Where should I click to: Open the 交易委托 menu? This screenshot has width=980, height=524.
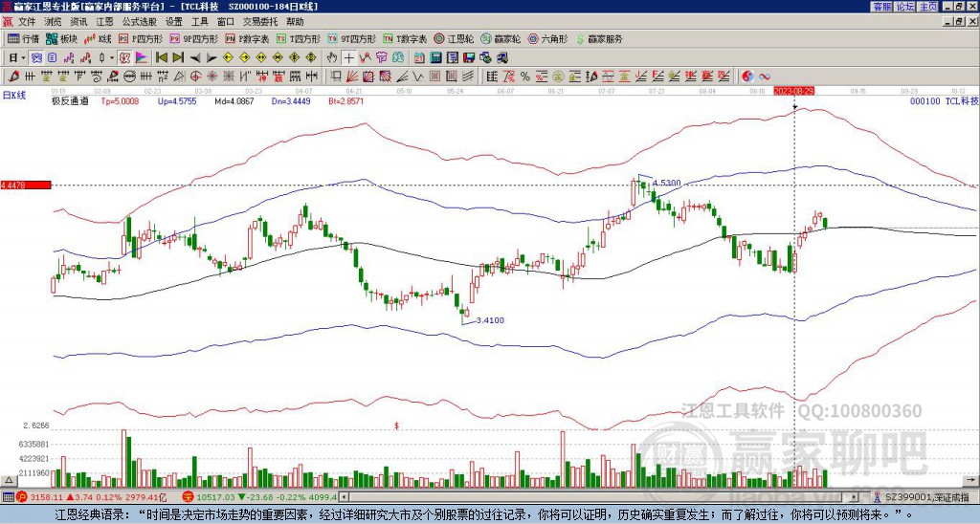point(260,22)
